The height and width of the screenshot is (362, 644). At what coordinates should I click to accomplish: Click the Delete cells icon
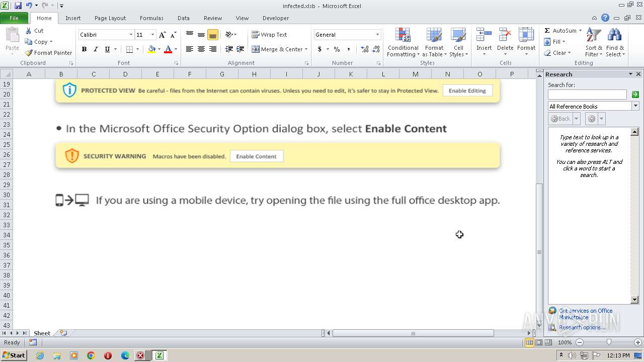[505, 35]
